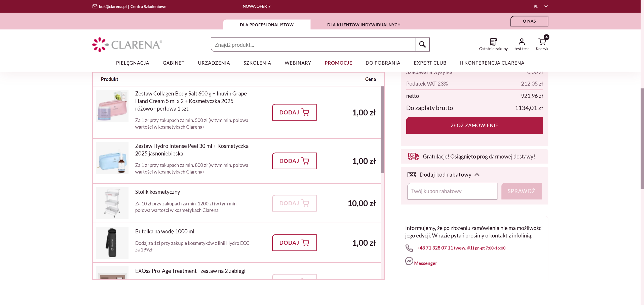Switch to Dla klientów indywidualnych tab
The height and width of the screenshot is (305, 644).
(364, 25)
